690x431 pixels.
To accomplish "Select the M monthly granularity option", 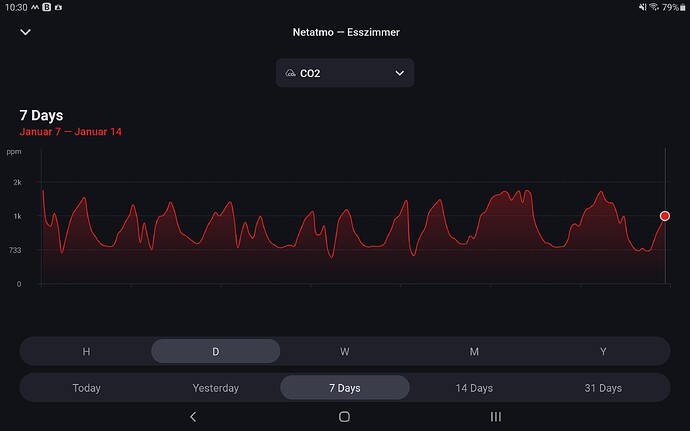I will (x=474, y=351).
